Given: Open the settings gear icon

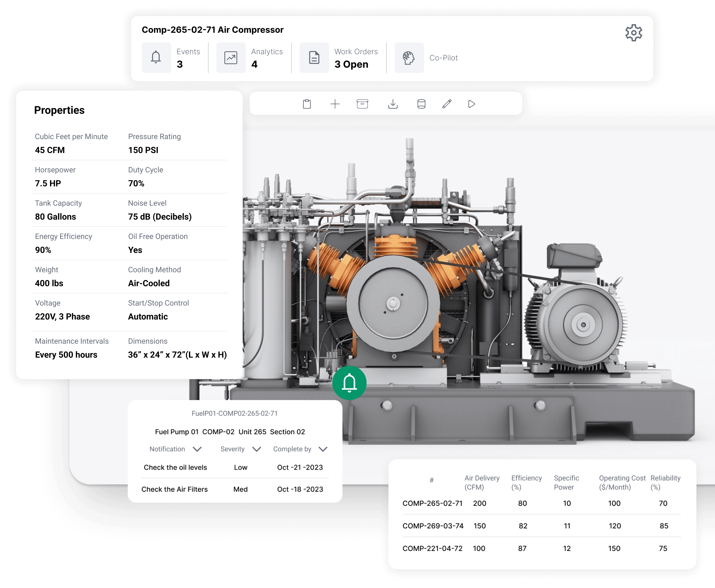Looking at the screenshot, I should tap(633, 33).
